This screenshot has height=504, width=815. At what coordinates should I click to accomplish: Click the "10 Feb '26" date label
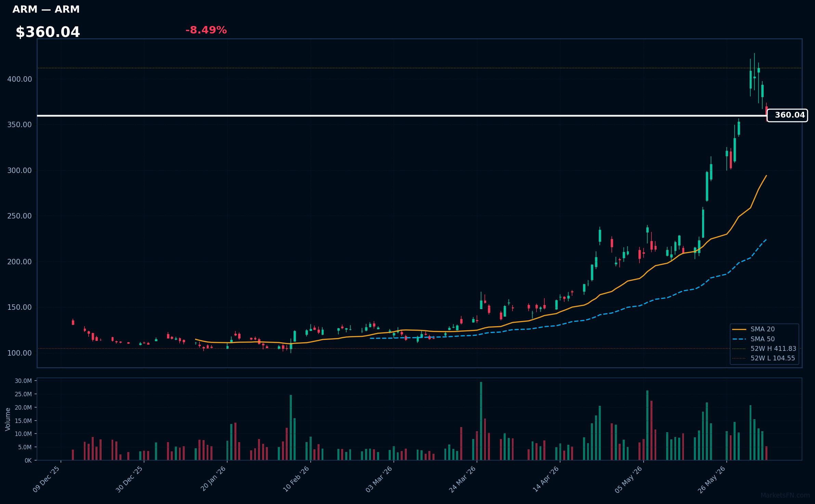coord(296,479)
